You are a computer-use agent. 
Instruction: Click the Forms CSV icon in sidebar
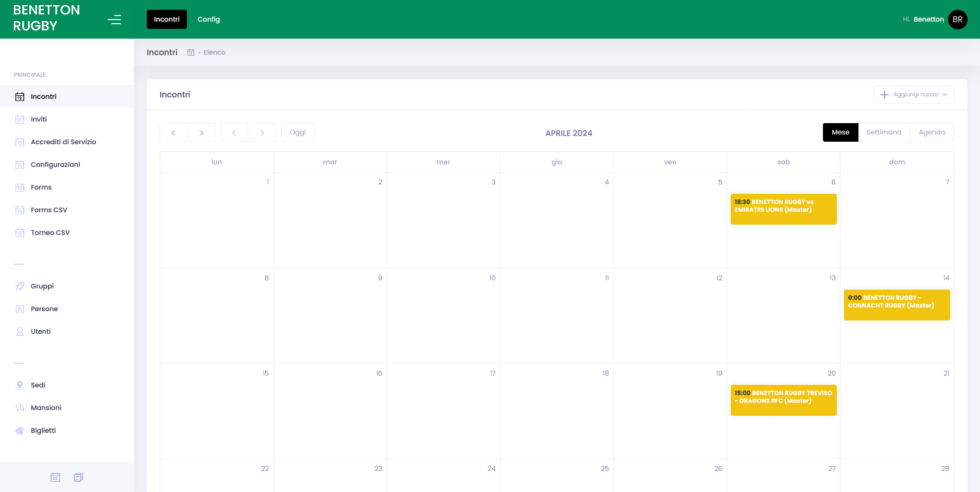pos(20,210)
